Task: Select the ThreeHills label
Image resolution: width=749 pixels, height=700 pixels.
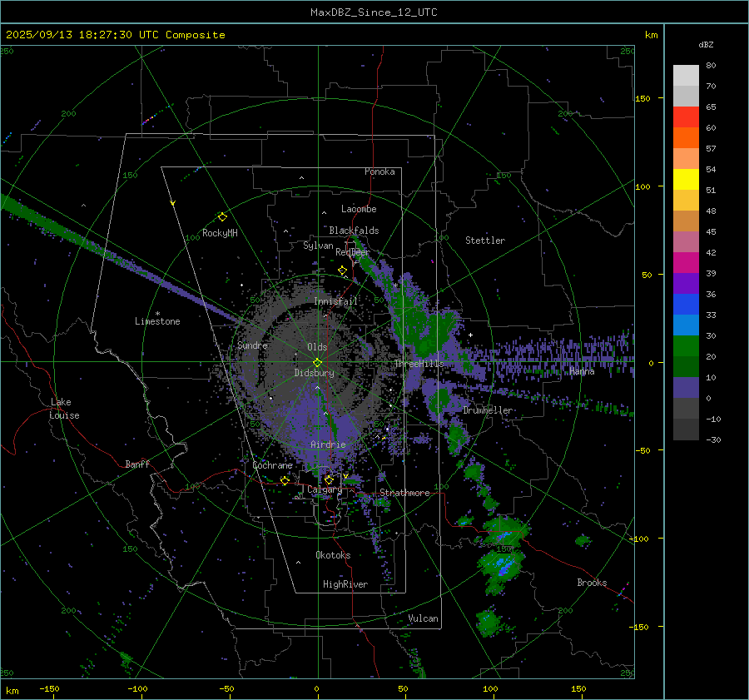Action: pos(419,364)
